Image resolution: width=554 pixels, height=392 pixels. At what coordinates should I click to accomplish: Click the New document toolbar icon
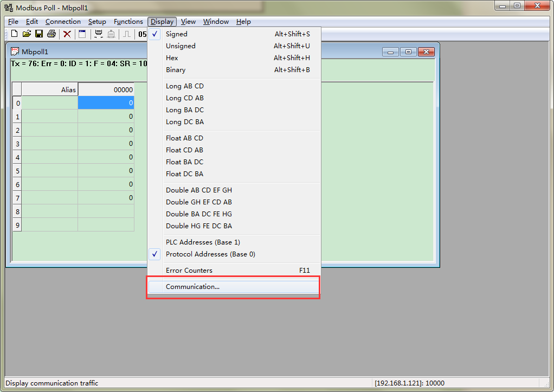click(x=15, y=34)
